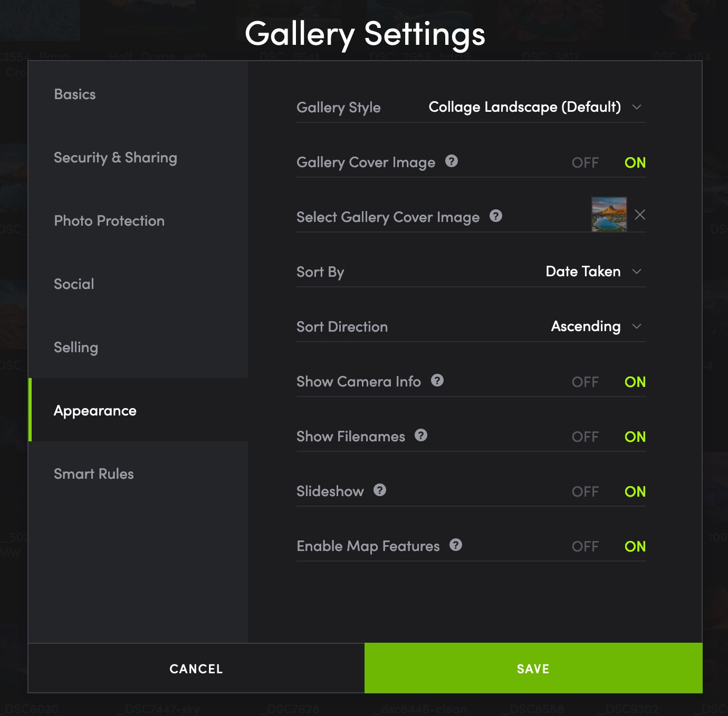728x716 pixels.
Task: Save the gallery settings
Action: tap(533, 668)
